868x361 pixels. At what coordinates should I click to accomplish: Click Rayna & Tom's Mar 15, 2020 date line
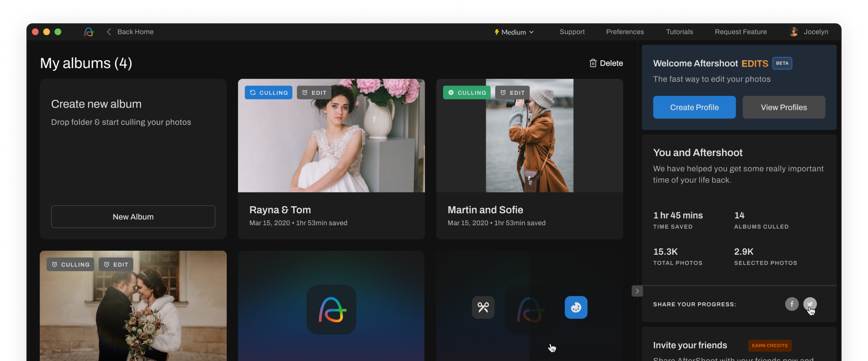point(298,223)
